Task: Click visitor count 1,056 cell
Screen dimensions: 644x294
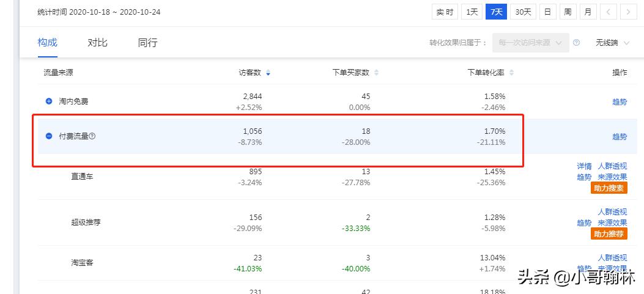Action: pos(253,131)
